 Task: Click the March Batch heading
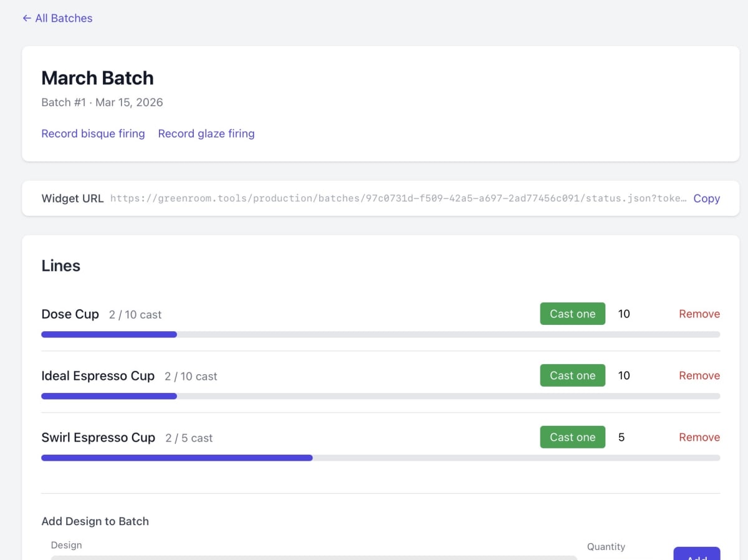point(97,78)
